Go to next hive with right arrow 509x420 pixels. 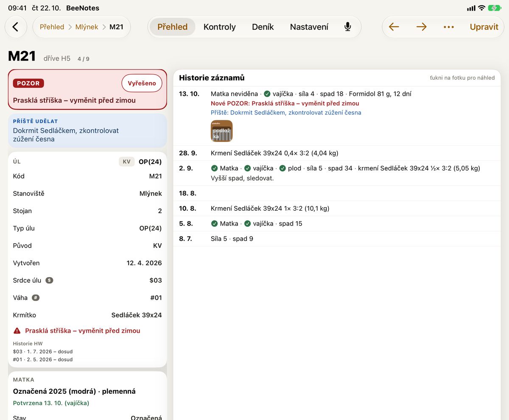click(421, 27)
